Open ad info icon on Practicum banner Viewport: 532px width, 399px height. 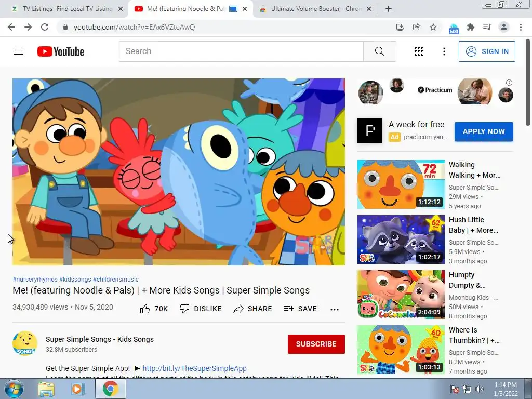tap(509, 83)
